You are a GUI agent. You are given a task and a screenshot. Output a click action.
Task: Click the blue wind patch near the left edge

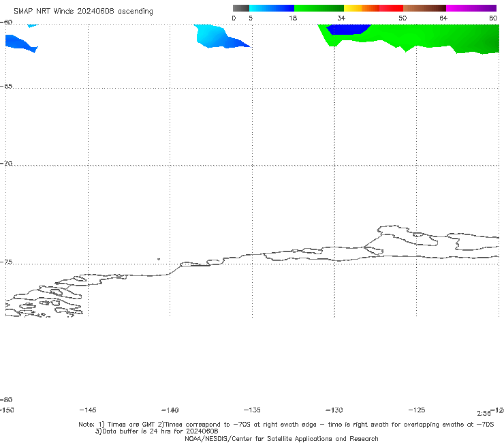coord(20,44)
